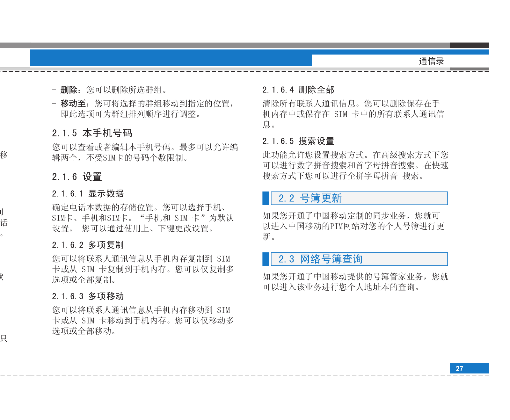Screen dimensions: 510x420
Task: Click heading 2.1.6.3 多项移动
Action: 88,296
